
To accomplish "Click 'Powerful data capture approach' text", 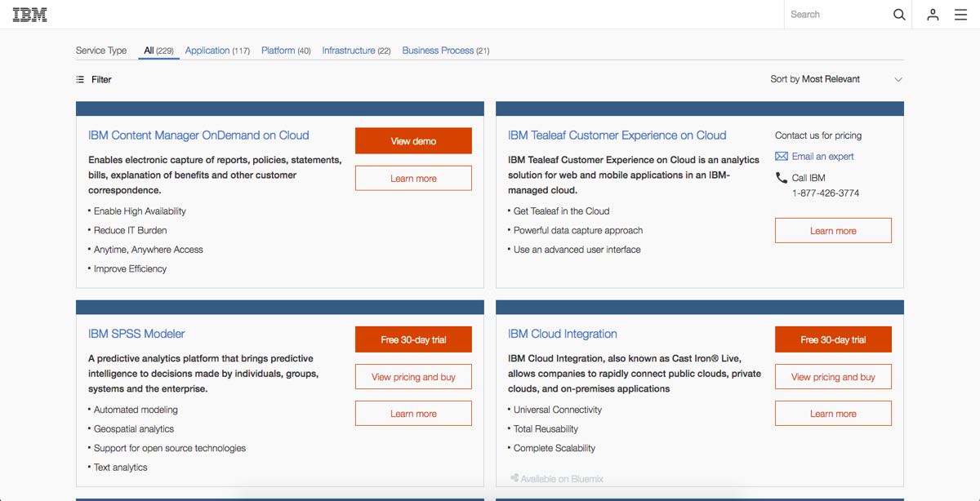I will coord(578,230).
